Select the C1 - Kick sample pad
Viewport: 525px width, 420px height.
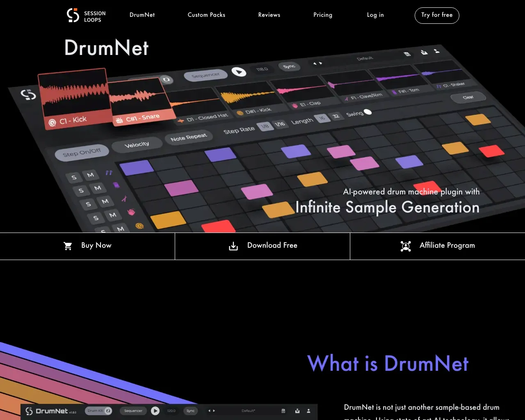click(x=74, y=98)
